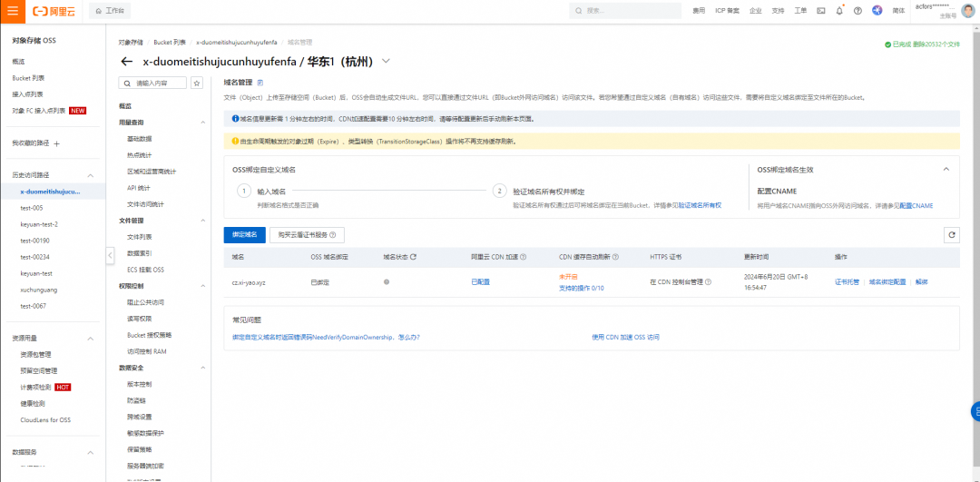980x482 pixels.
Task: Open 跨域设置 in bucket menu
Action: point(139,417)
